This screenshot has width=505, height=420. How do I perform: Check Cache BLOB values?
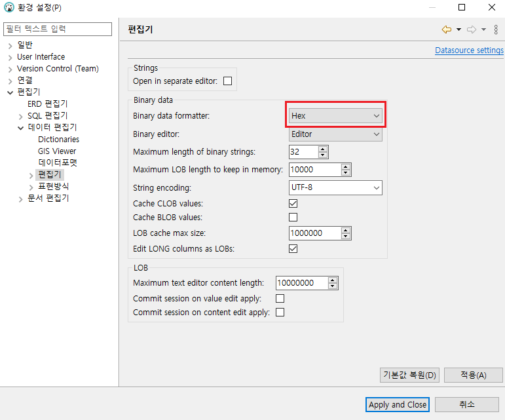[293, 218]
